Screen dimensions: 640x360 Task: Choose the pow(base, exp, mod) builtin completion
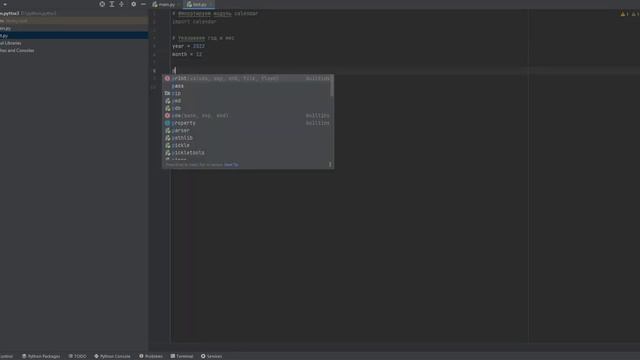coord(247,116)
